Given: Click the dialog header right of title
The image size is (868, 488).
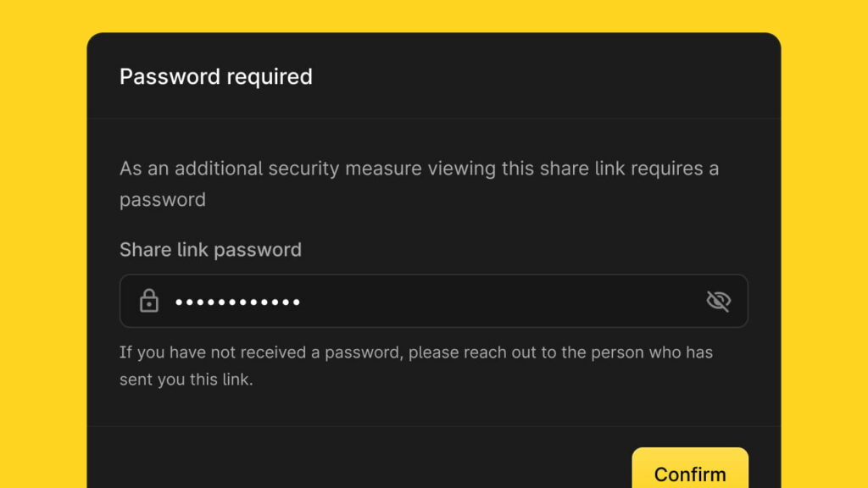Looking at the screenshot, I should tap(542, 76).
